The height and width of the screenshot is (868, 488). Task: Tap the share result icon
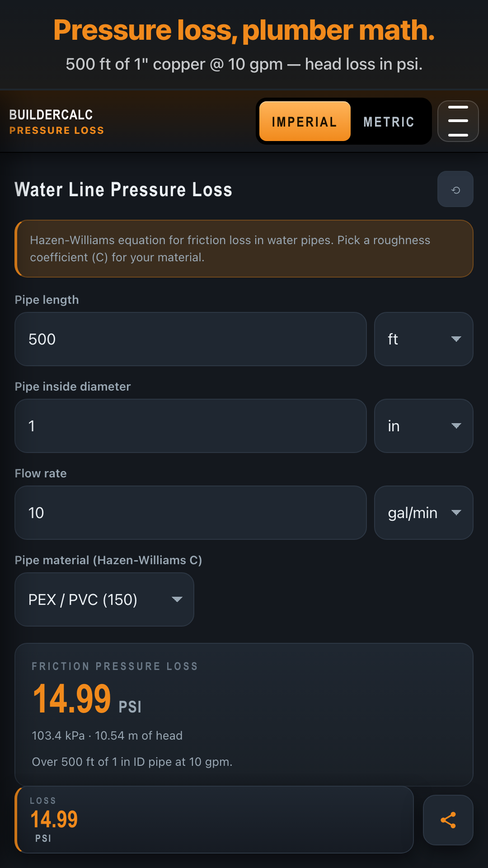coord(448,820)
